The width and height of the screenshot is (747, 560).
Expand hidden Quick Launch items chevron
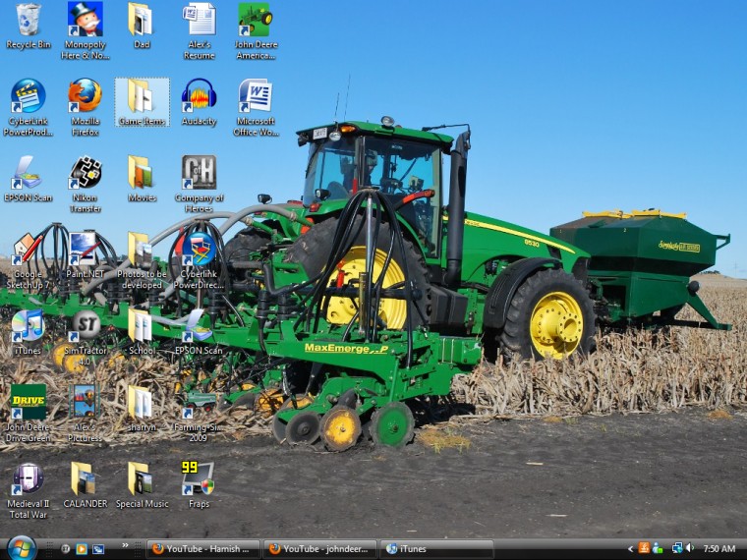pos(125,544)
